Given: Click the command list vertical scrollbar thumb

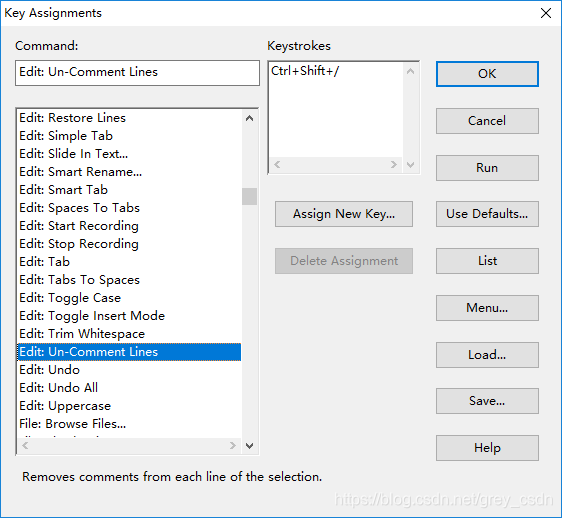Looking at the screenshot, I should click(249, 196).
